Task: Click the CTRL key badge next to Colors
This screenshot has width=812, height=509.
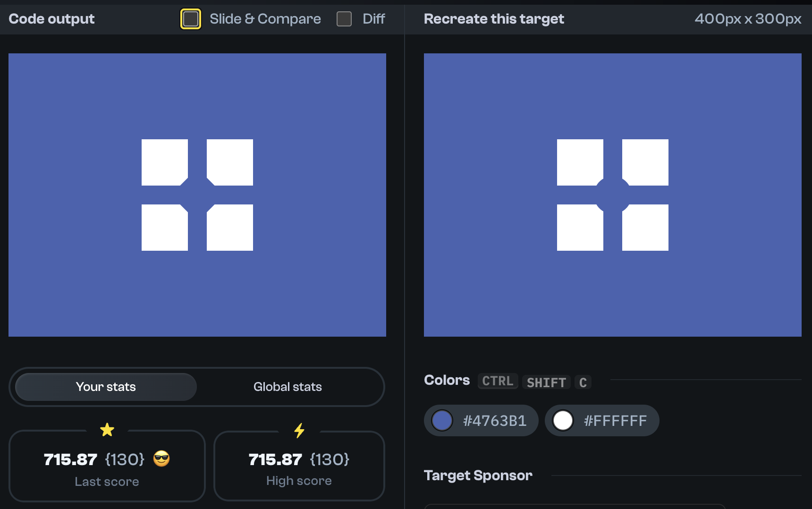Action: [x=498, y=381]
